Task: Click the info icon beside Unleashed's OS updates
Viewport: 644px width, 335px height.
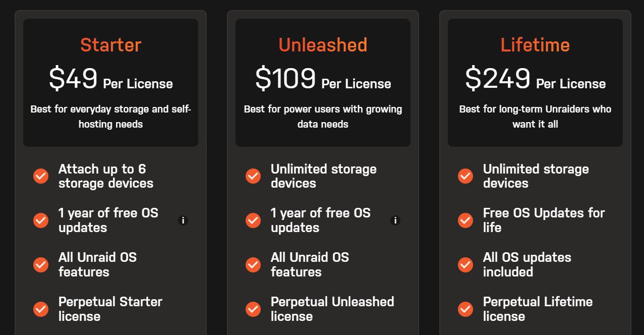Action: (396, 220)
